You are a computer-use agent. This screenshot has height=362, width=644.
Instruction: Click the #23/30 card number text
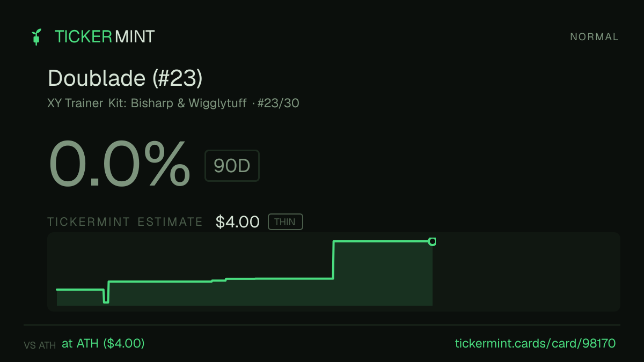pos(278,103)
